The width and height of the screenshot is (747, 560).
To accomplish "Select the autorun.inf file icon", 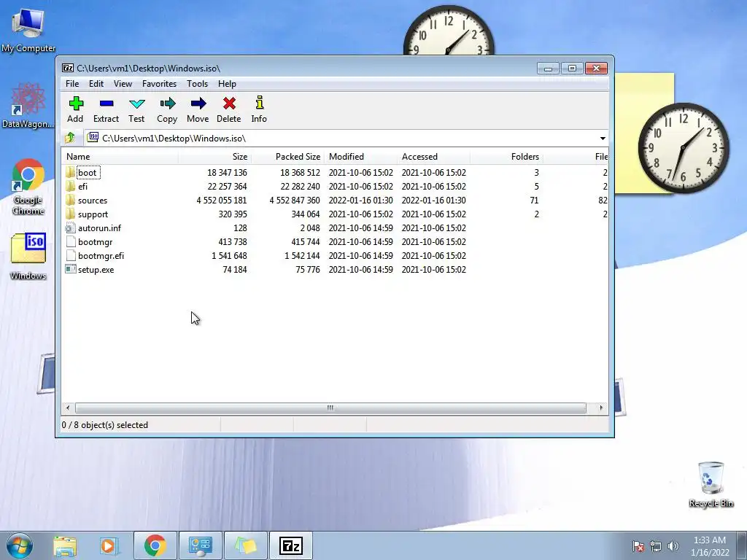I will tap(71, 227).
